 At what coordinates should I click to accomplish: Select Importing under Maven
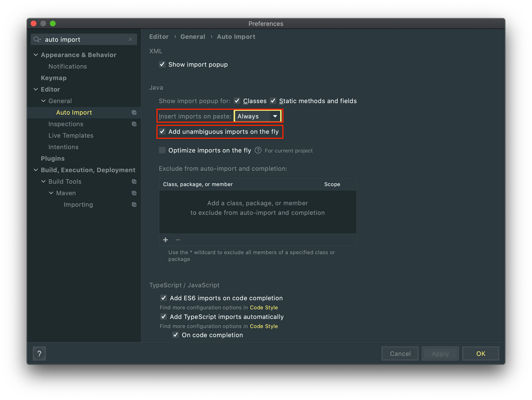(x=79, y=205)
